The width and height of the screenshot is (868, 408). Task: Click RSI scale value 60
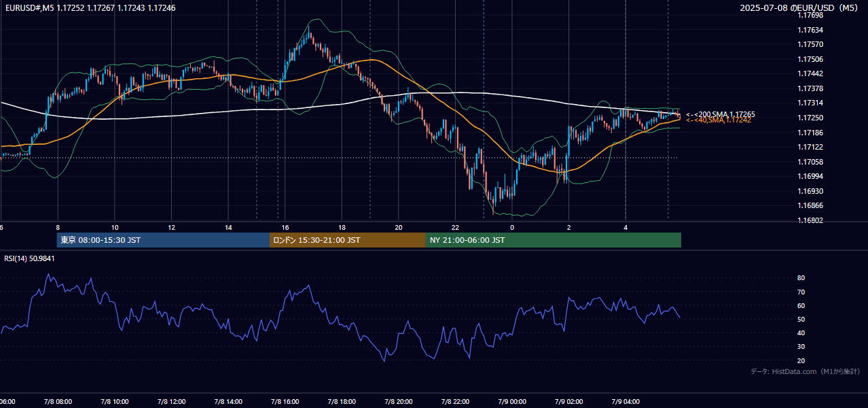pos(801,305)
